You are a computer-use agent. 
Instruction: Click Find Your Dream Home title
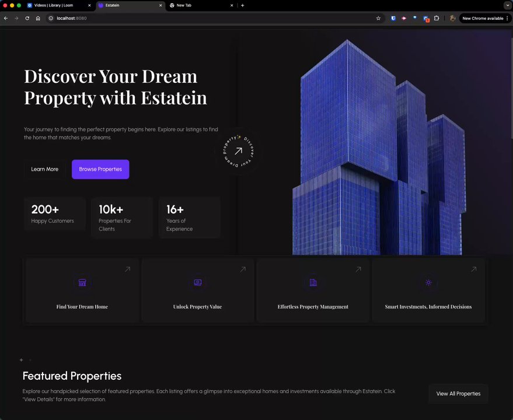[82, 307]
